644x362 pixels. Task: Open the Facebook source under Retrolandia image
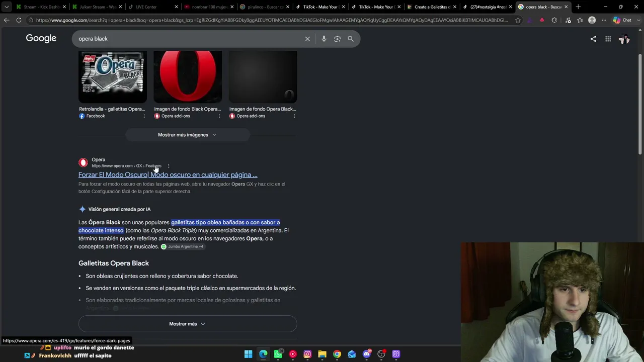click(x=92, y=116)
